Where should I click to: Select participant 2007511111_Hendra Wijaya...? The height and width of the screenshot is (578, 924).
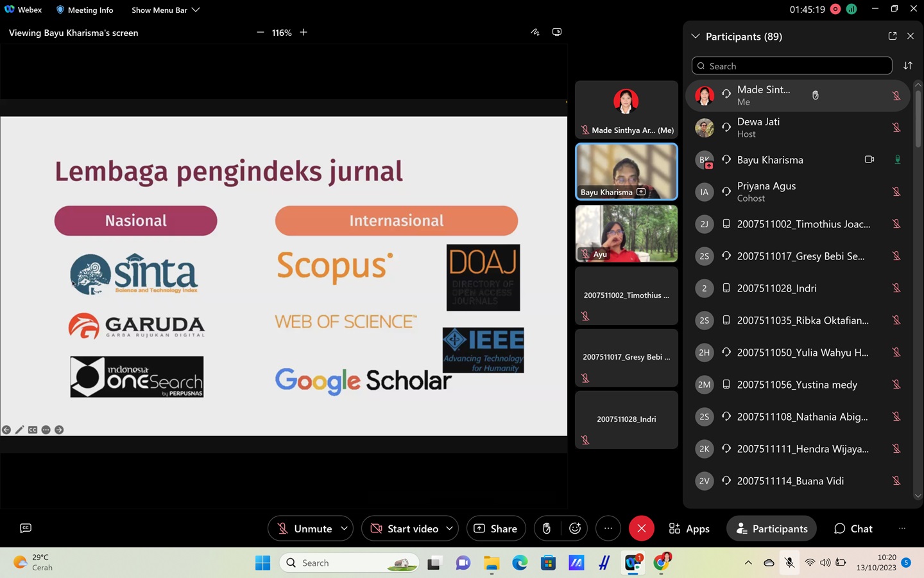tap(798, 448)
